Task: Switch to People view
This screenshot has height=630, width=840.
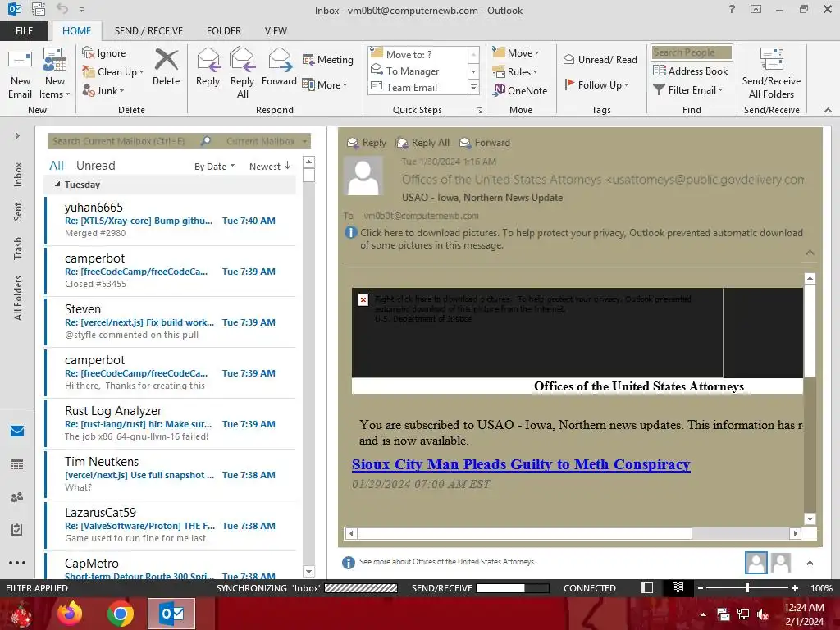Action: tap(17, 497)
